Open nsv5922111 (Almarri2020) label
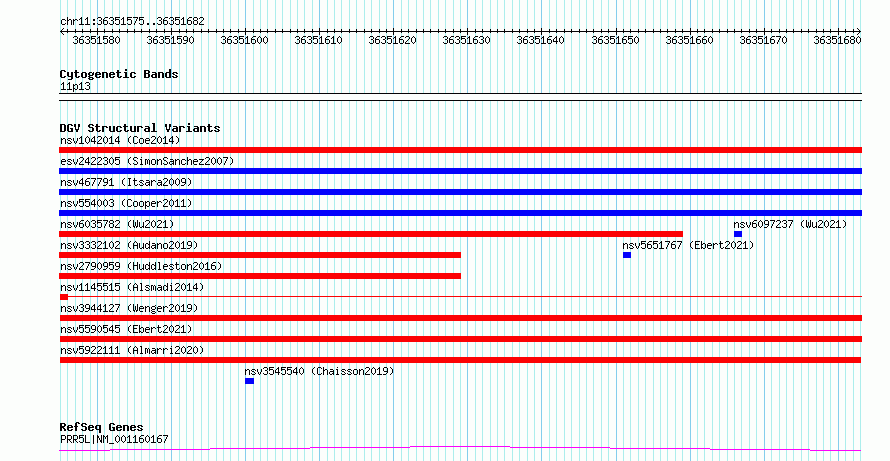This screenshot has width=890, height=461. coord(132,350)
